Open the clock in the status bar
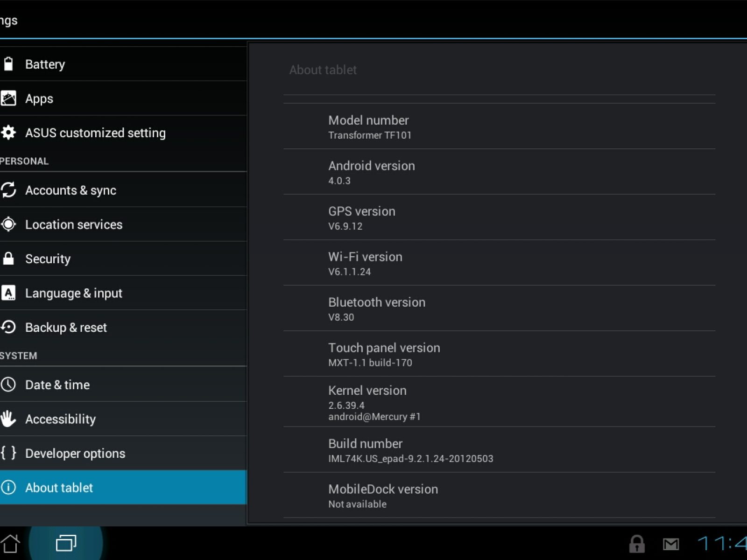 coord(722,543)
